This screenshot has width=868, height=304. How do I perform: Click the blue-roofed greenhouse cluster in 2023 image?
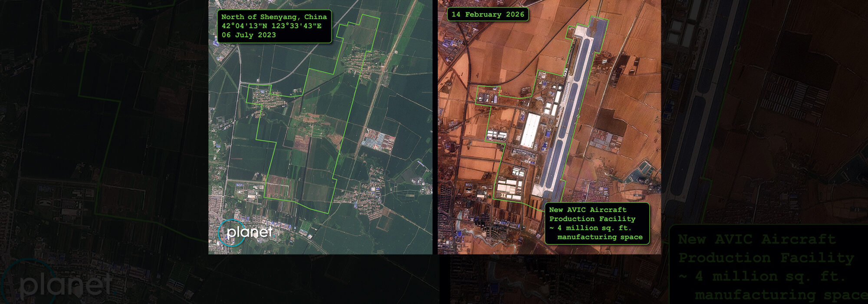tap(378, 141)
